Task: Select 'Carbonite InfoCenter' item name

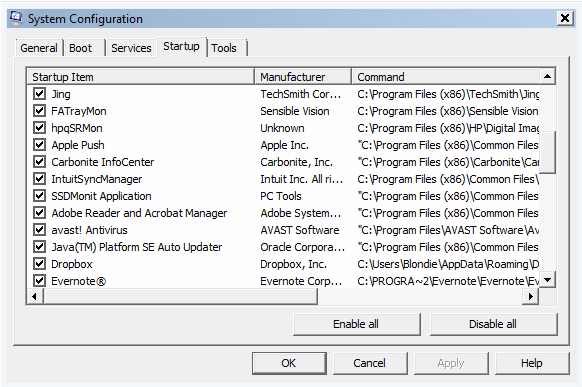Action: [103, 162]
